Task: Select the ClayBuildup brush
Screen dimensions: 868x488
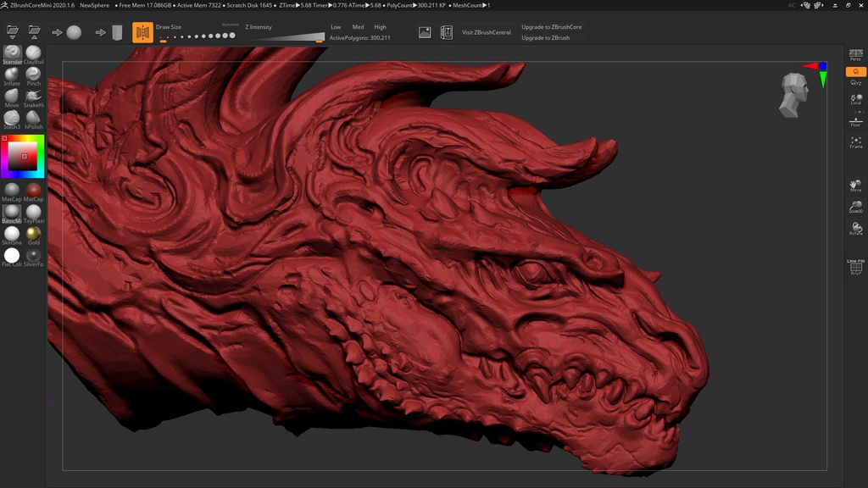Action: click(33, 55)
